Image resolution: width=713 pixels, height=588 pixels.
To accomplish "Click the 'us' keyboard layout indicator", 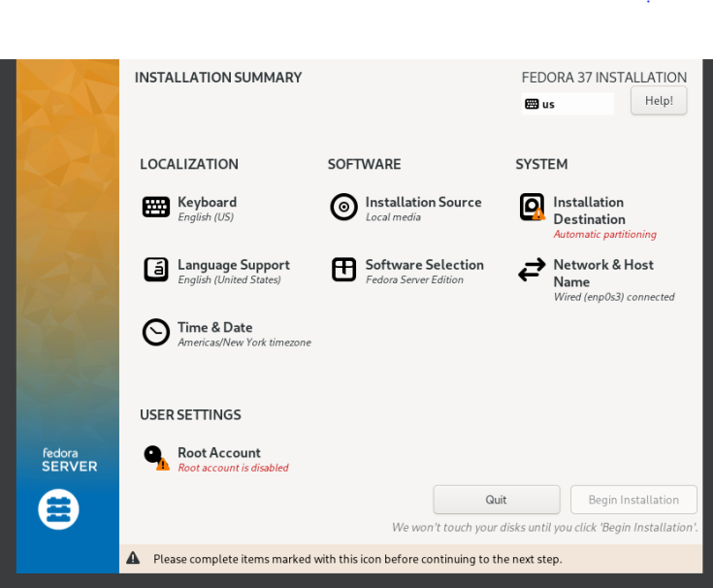I will 567,104.
